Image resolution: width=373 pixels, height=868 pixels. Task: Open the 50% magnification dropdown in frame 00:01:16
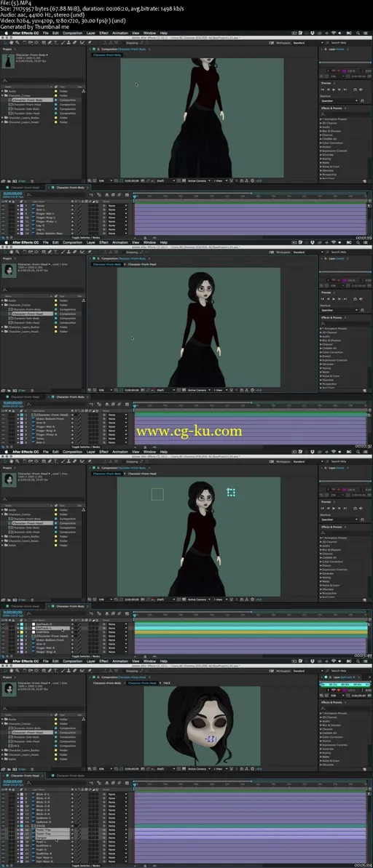(104, 180)
